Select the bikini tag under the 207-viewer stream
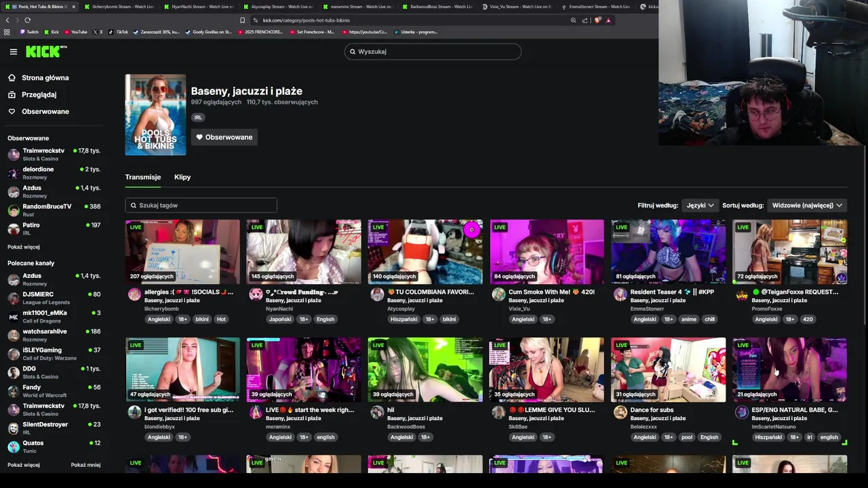The width and height of the screenshot is (868, 488). click(x=202, y=319)
